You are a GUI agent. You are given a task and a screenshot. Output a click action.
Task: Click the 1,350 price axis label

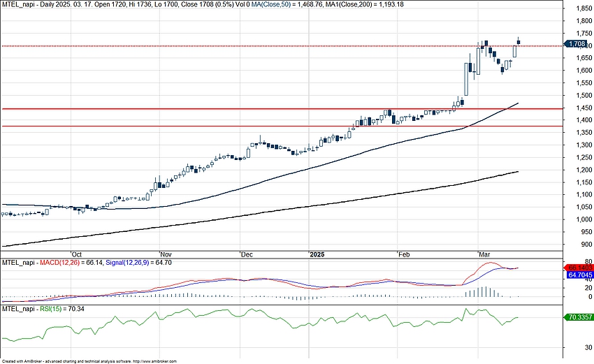point(583,133)
